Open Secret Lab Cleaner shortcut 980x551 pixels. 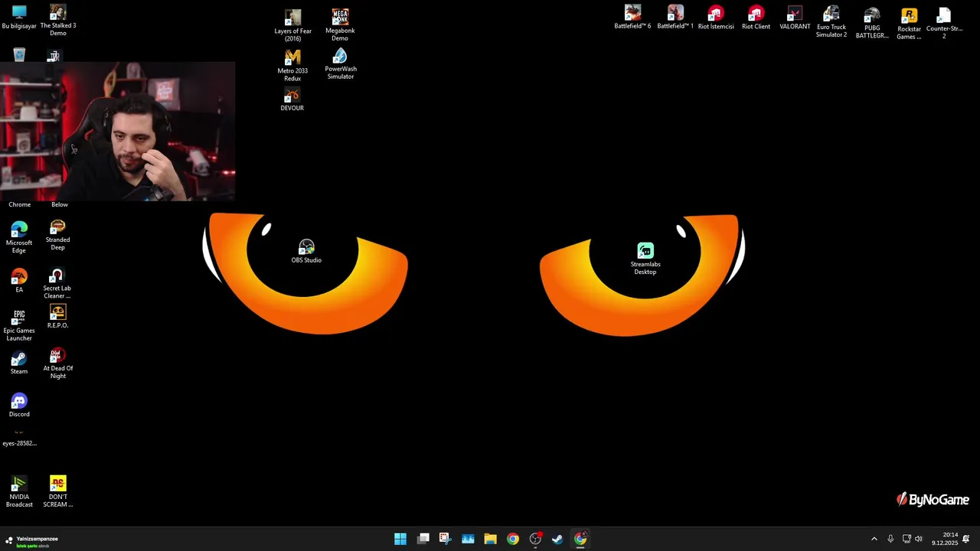[x=57, y=283]
